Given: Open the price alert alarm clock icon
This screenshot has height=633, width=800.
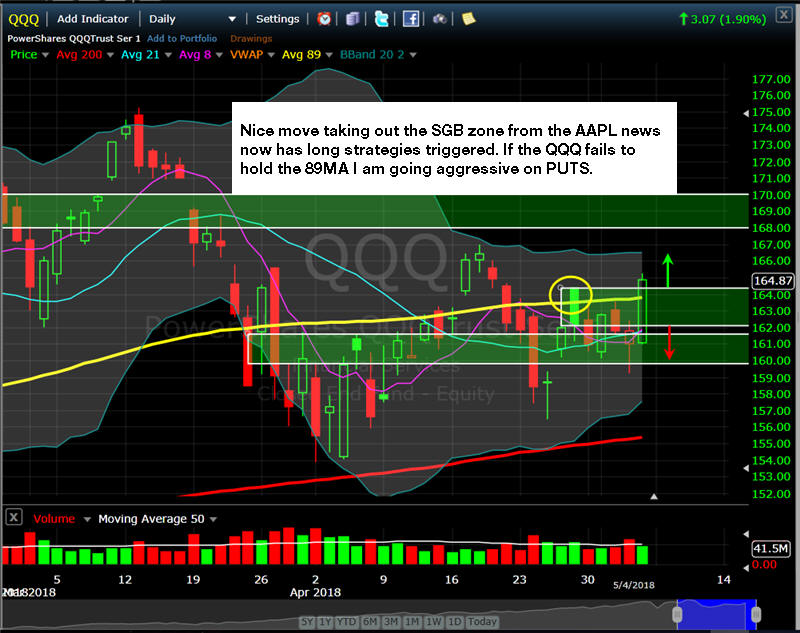Looking at the screenshot, I should point(324,19).
